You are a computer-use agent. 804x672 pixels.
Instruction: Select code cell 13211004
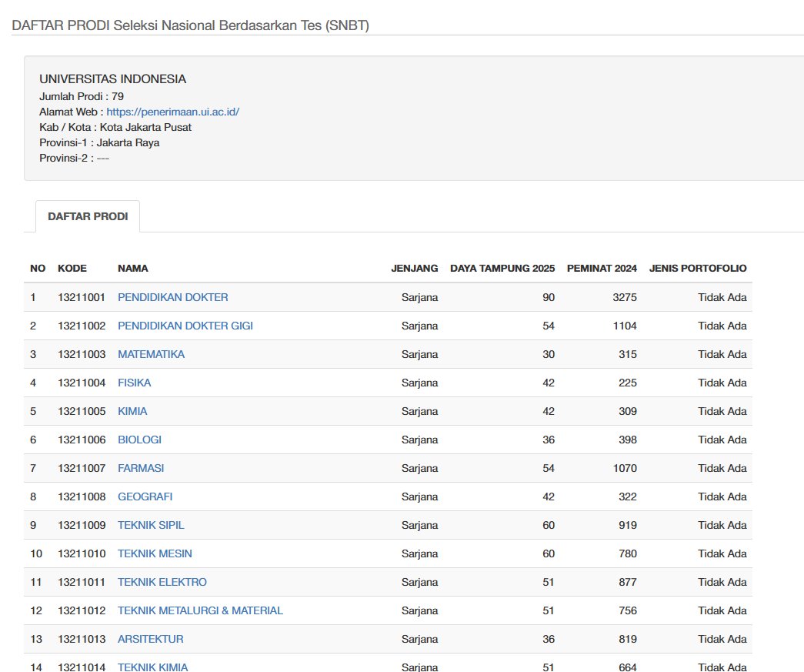[x=82, y=383]
